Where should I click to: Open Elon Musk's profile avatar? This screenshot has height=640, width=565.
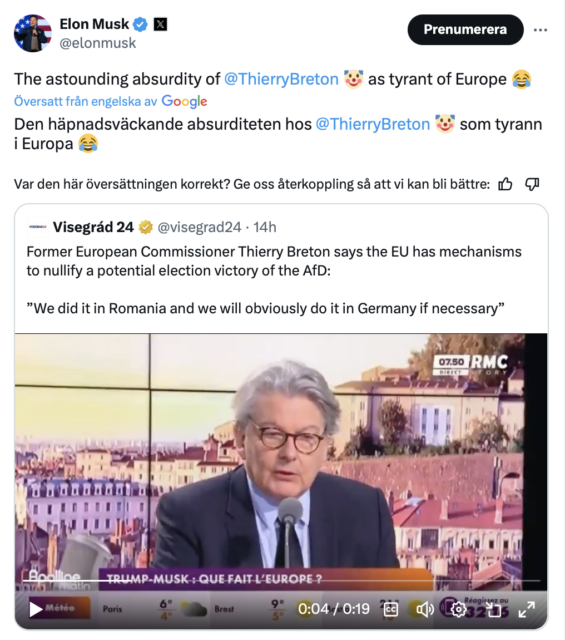click(x=33, y=33)
